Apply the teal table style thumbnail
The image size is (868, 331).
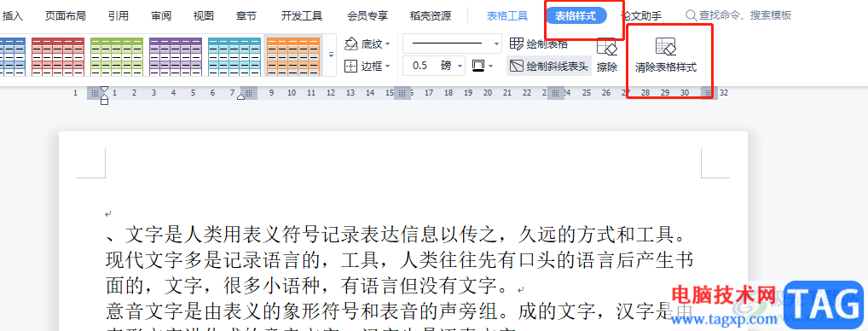[x=234, y=55]
